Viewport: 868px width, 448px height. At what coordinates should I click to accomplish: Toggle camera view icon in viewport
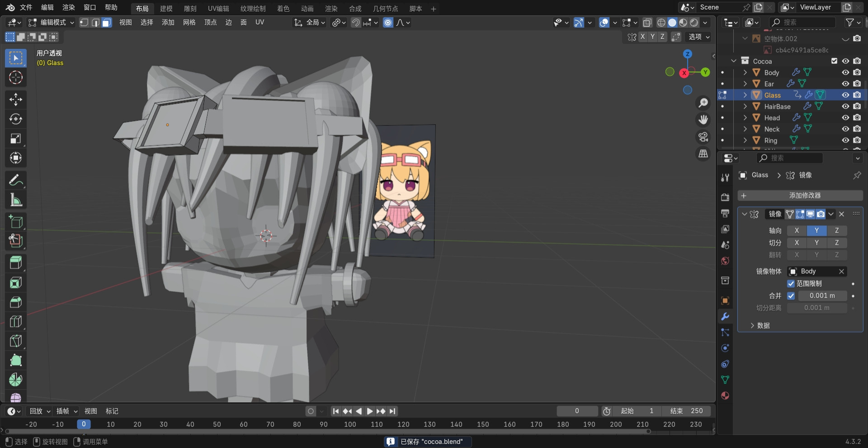[x=703, y=137]
